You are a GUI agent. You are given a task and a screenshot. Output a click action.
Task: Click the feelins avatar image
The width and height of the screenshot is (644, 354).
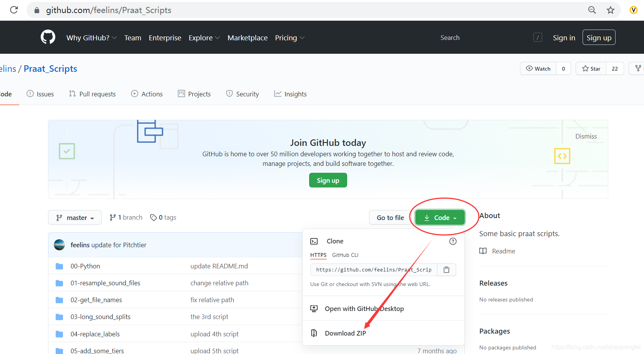coord(59,245)
